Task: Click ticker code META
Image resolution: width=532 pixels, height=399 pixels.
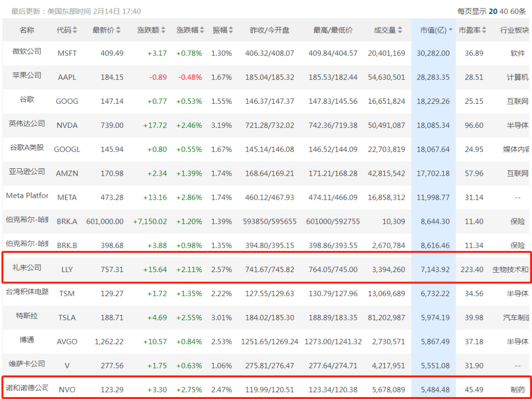Action: [67, 198]
